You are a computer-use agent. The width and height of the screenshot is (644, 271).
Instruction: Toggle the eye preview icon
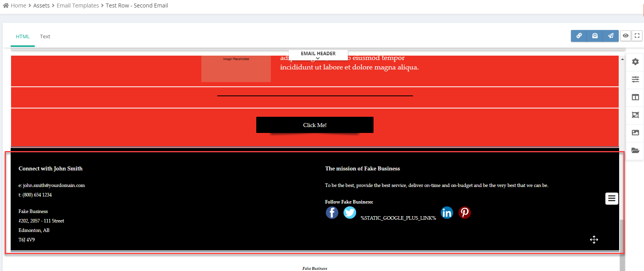(x=625, y=36)
